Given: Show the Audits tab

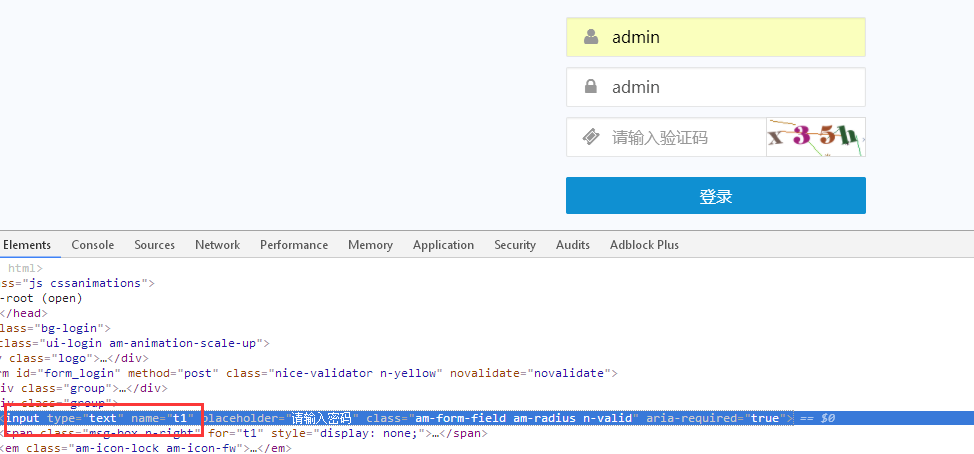Looking at the screenshot, I should (573, 245).
